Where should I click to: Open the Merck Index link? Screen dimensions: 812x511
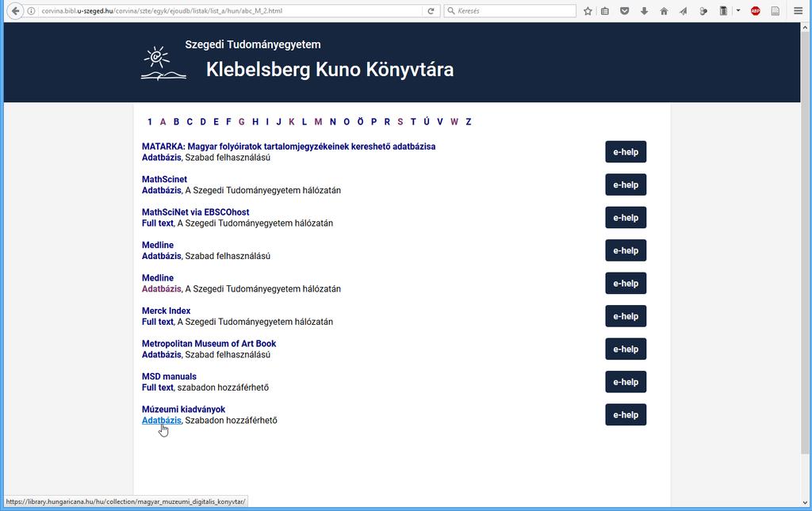click(x=167, y=311)
